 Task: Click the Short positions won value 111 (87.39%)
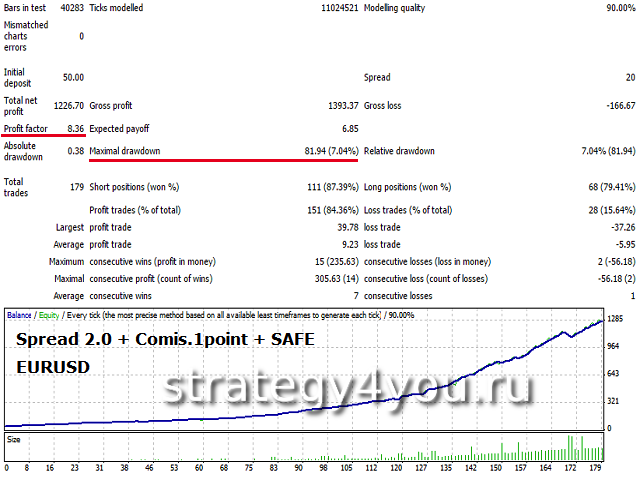point(325,186)
